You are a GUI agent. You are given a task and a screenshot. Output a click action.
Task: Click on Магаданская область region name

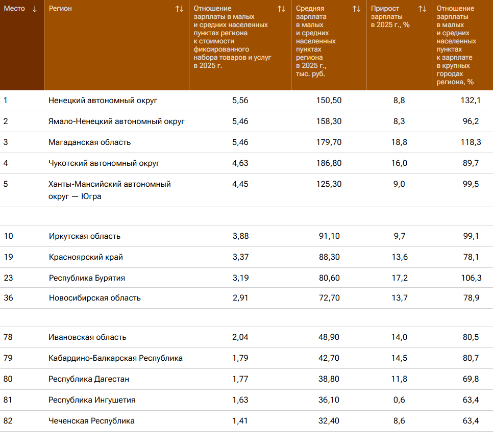[89, 142]
